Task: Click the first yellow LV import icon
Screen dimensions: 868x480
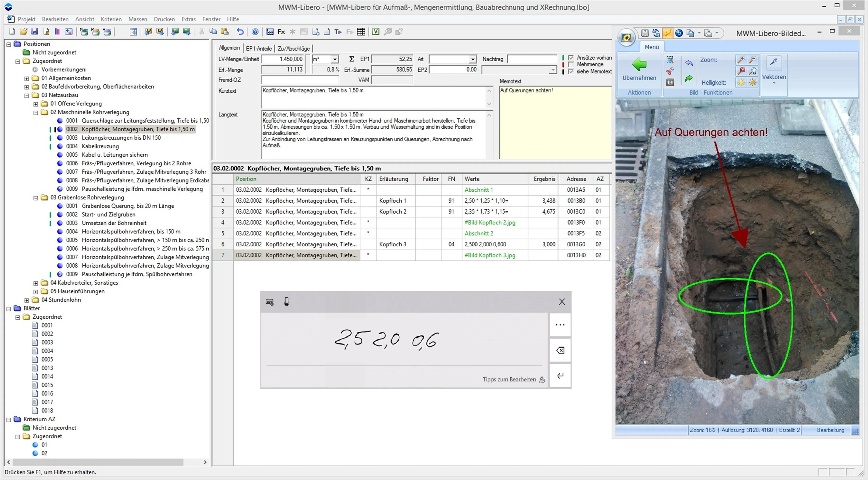Action: (148, 32)
